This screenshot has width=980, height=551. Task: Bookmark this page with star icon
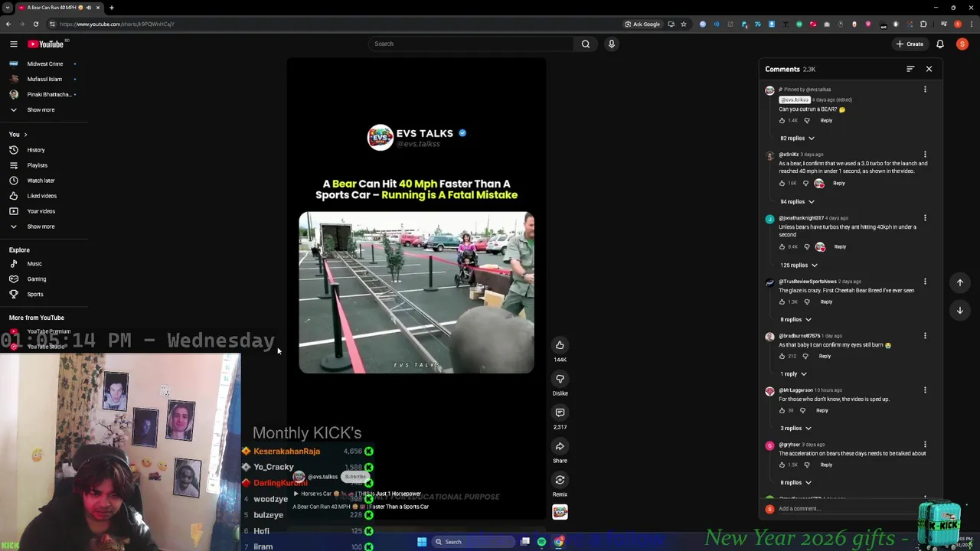coord(684,24)
